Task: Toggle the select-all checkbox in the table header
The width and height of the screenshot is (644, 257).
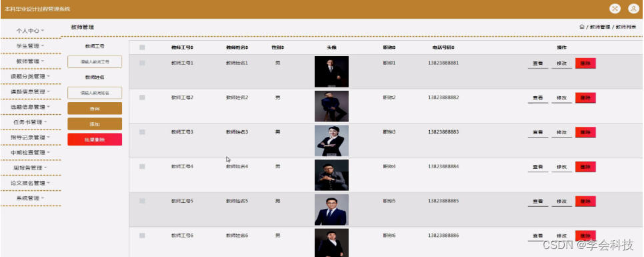Action: (x=142, y=47)
